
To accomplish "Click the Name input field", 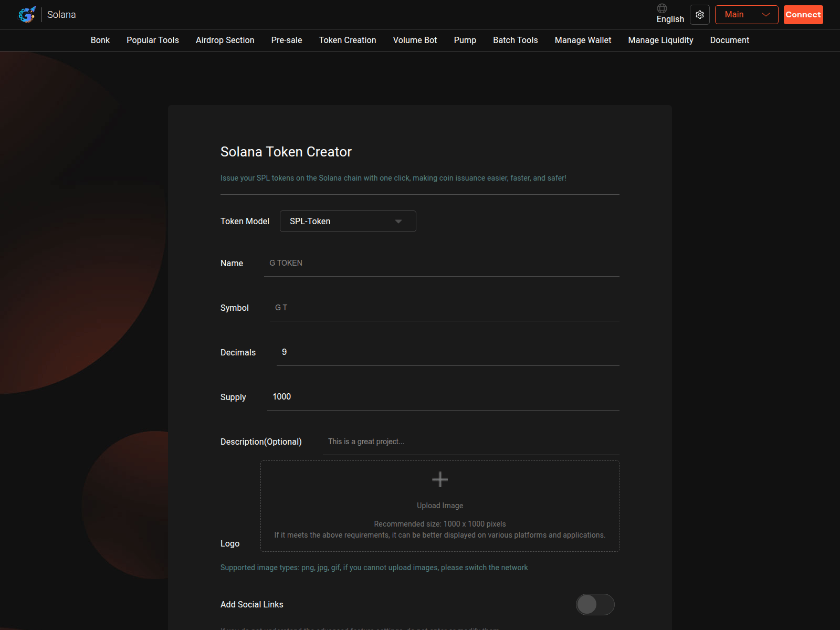I will tap(441, 263).
